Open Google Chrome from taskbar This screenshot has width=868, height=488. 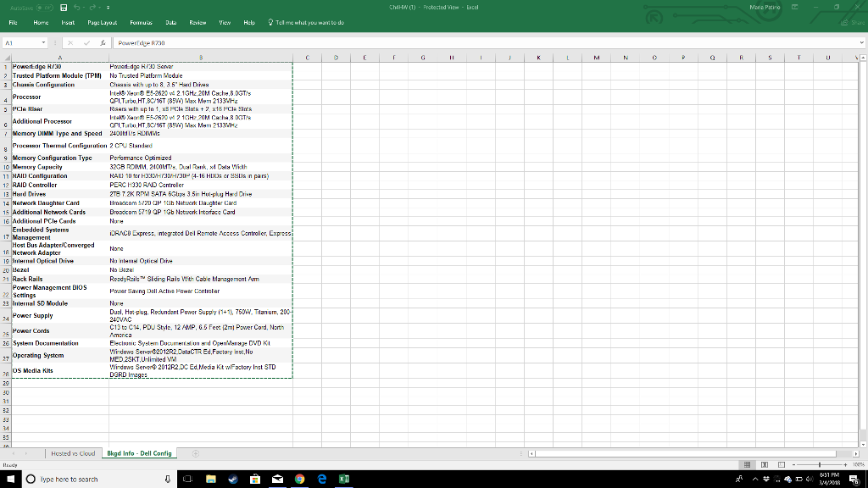pyautogui.click(x=299, y=480)
